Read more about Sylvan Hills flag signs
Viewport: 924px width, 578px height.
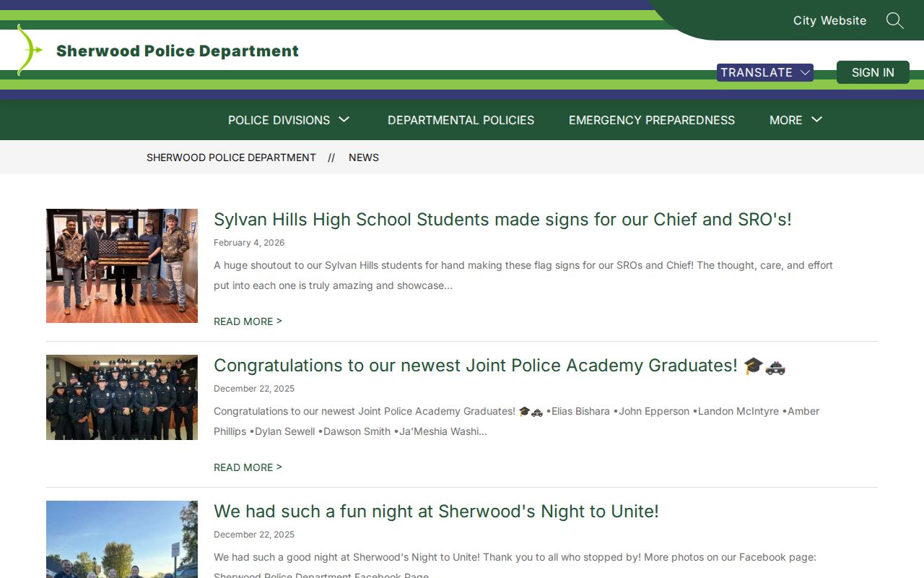point(248,322)
